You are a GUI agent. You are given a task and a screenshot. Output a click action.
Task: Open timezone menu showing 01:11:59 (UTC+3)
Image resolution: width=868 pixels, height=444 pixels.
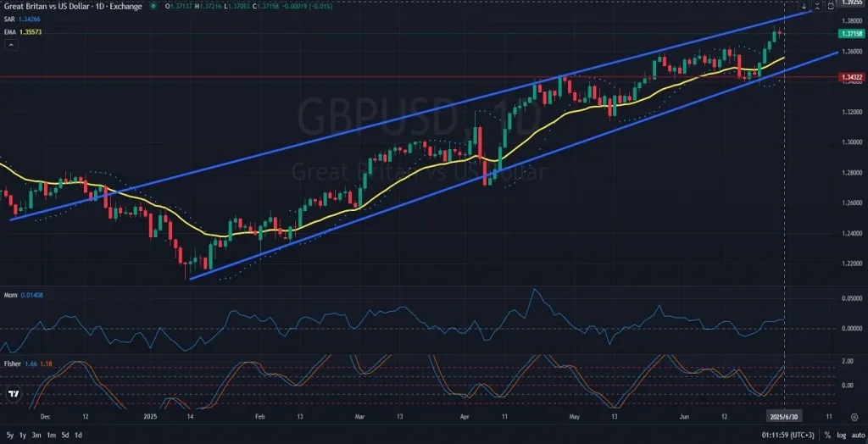click(x=789, y=435)
